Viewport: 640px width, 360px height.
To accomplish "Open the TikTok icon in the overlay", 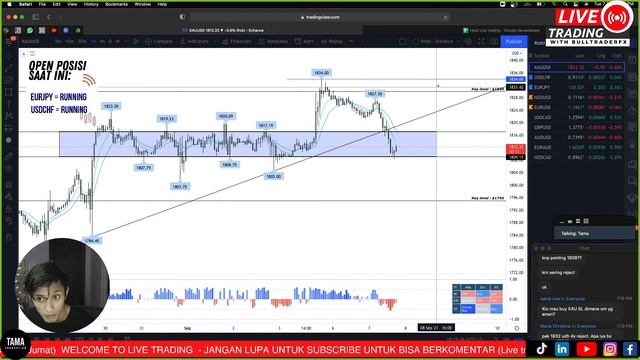I will (x=541, y=349).
